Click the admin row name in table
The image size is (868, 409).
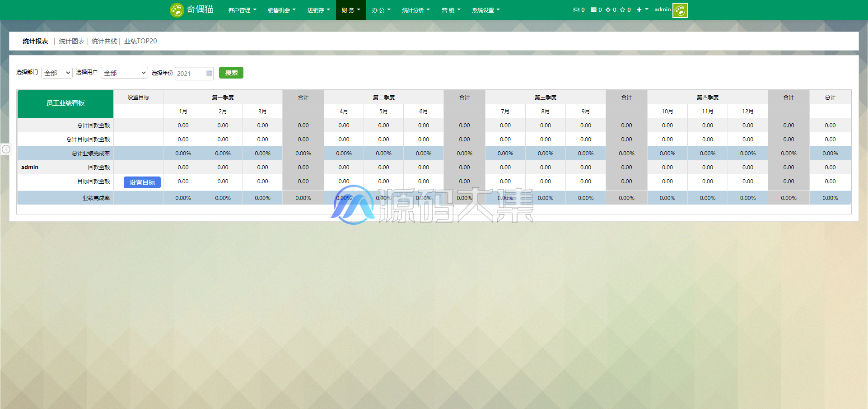click(30, 167)
